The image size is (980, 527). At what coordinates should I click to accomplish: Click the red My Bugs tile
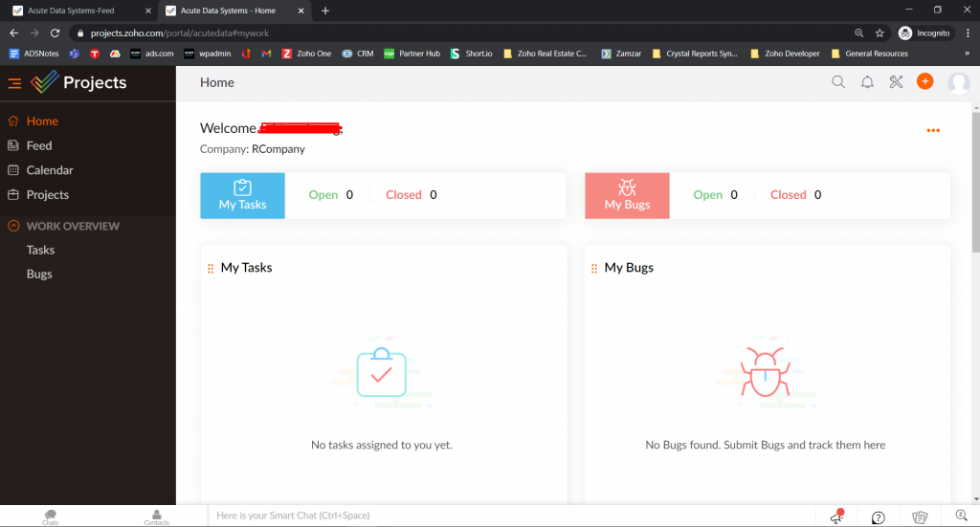click(627, 195)
